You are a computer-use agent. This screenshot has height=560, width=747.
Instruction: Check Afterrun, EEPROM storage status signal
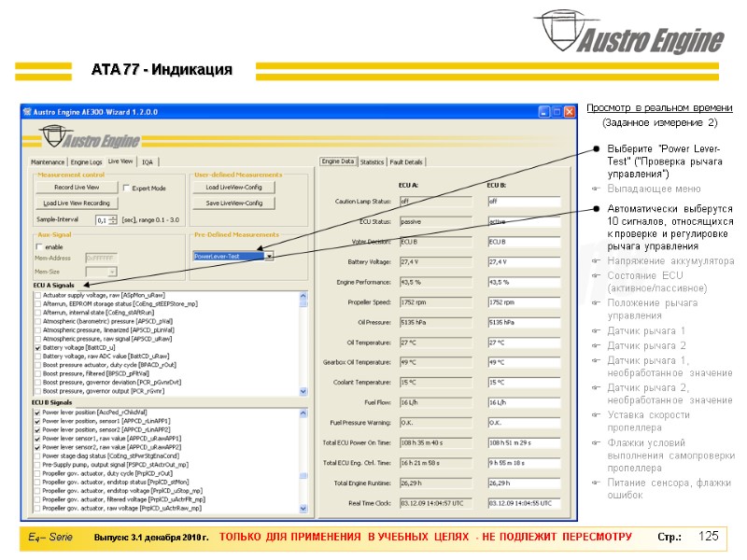point(37,304)
